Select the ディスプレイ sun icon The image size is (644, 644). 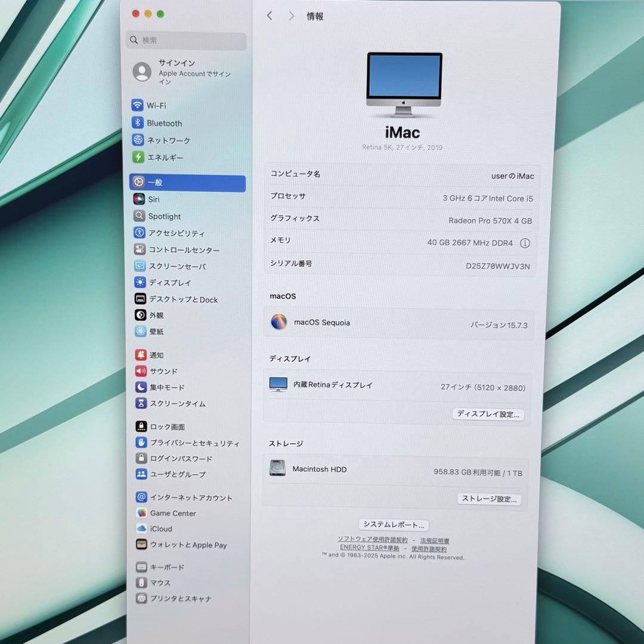[x=140, y=282]
